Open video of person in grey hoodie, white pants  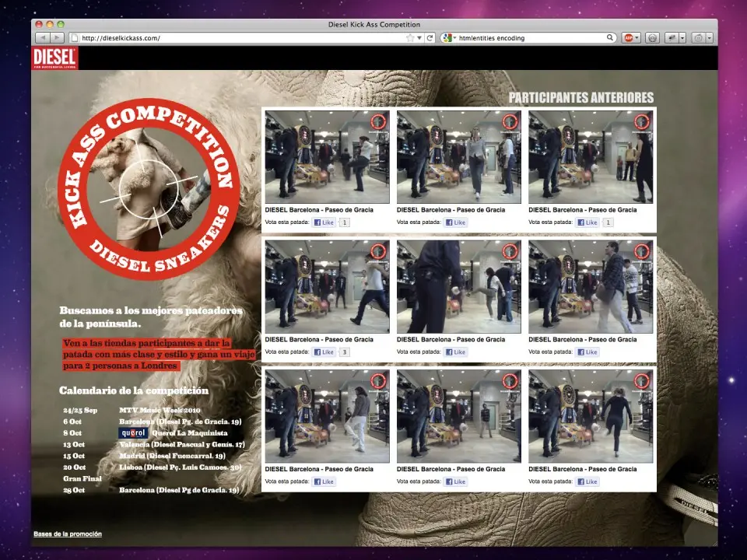tap(328, 416)
